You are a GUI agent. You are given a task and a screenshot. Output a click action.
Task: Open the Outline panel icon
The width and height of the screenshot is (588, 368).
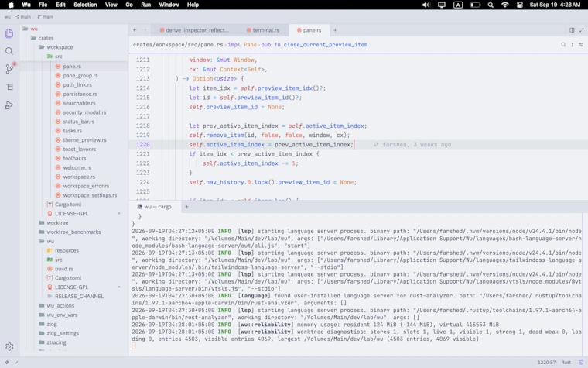[x=9, y=87]
